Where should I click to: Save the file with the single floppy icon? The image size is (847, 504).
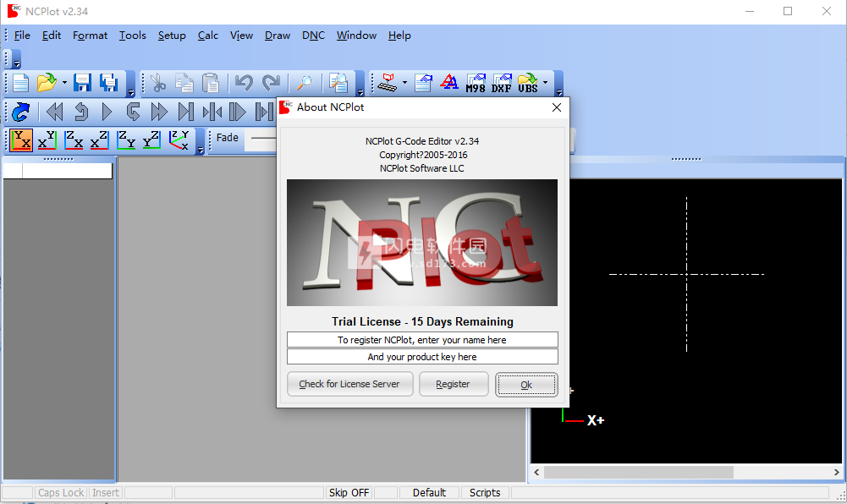[x=83, y=83]
